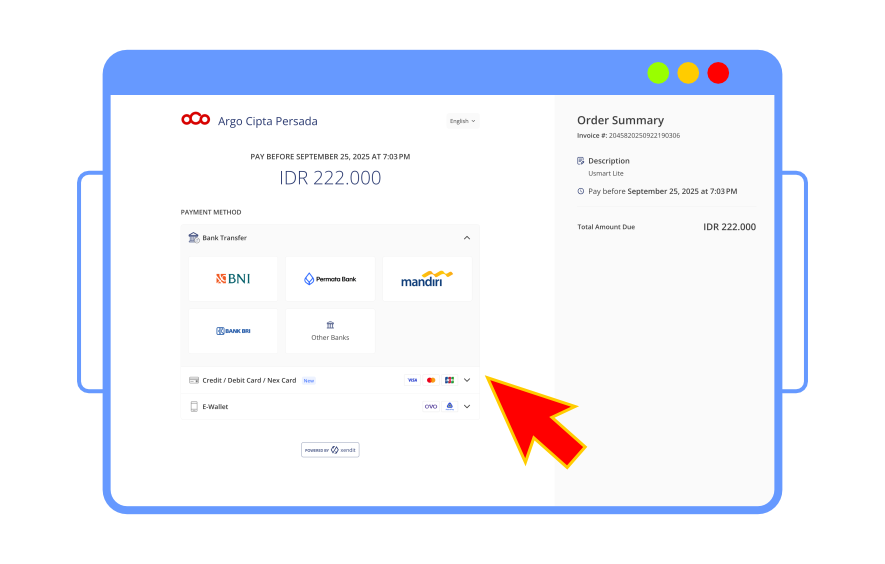
Task: Click the Mastercard logo
Action: point(431,380)
